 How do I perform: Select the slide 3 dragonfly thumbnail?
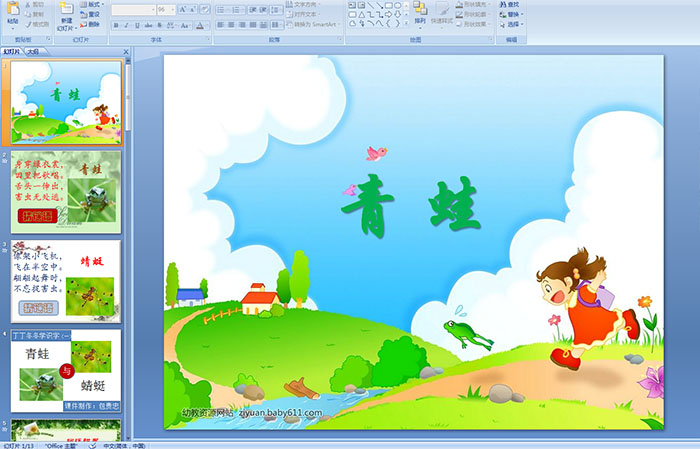tap(66, 280)
